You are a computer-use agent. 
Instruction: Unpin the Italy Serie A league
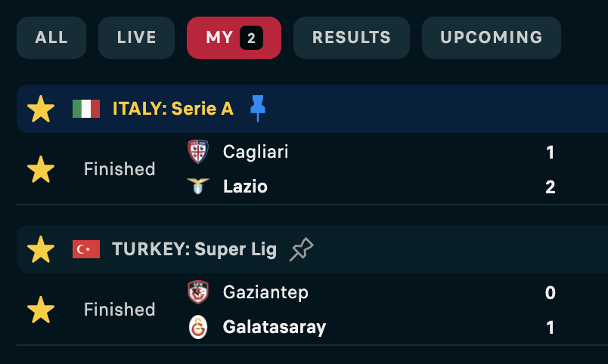point(257,109)
